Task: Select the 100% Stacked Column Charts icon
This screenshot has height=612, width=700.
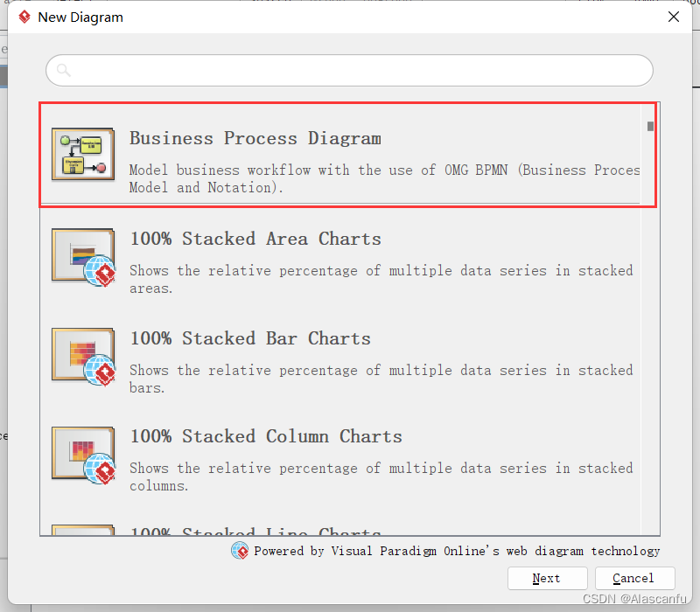Action: [x=83, y=456]
